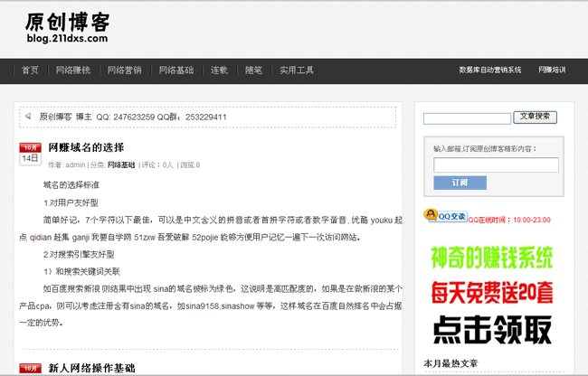The height and width of the screenshot is (376, 588).
Task: Click the QQ在线时间 10:00-23:00 text
Action: (509, 220)
